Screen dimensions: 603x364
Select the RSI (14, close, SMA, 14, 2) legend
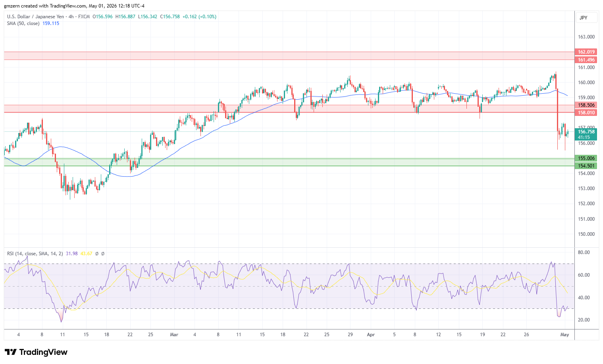[x=35, y=253]
